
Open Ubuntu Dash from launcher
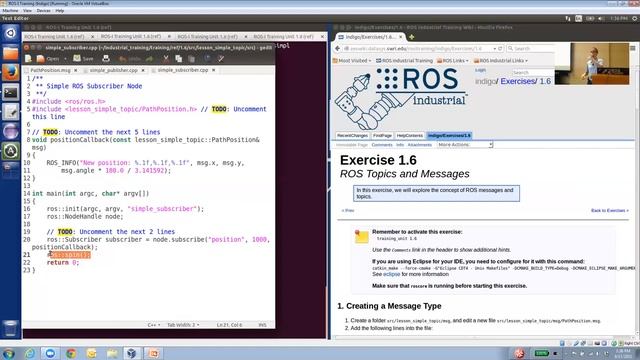[x=11, y=33]
